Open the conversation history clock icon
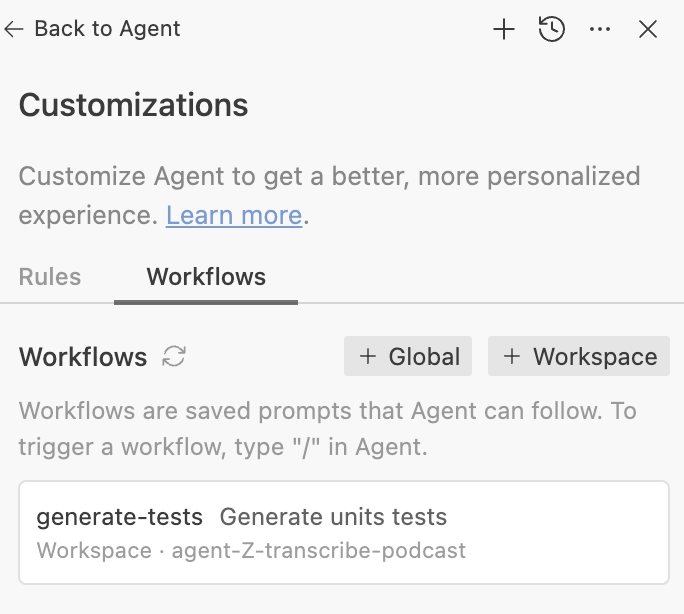Screen dimensions: 684x614 coord(552,30)
